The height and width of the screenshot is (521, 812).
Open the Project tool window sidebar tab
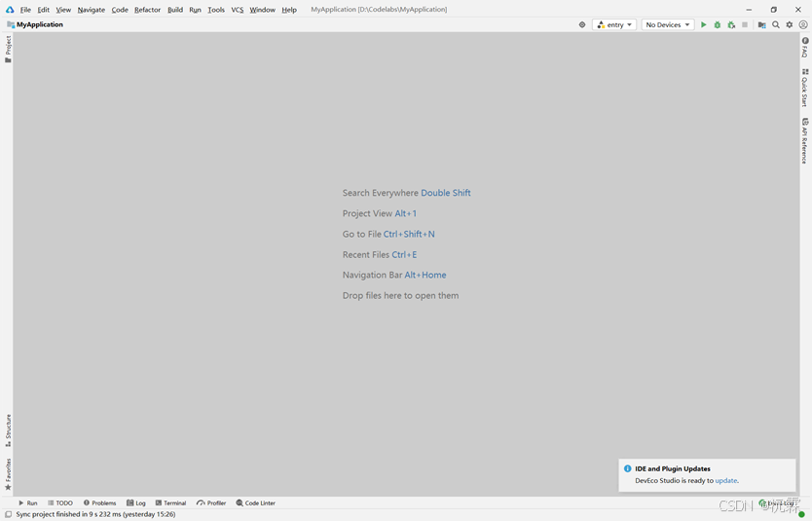[8, 50]
